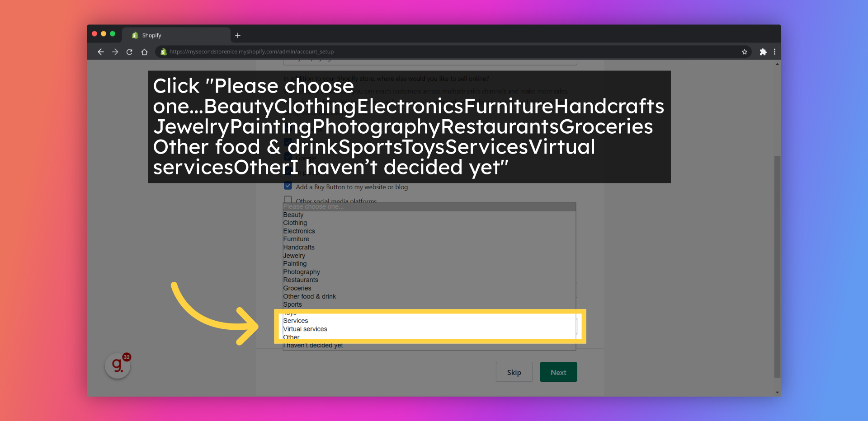Screen dimensions: 868x421
Task: Click the green Next button
Action: tap(558, 372)
